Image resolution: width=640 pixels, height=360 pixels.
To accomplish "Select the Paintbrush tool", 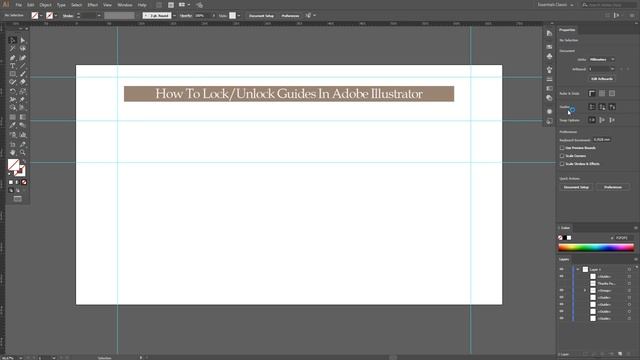I will pyautogui.click(x=22, y=74).
